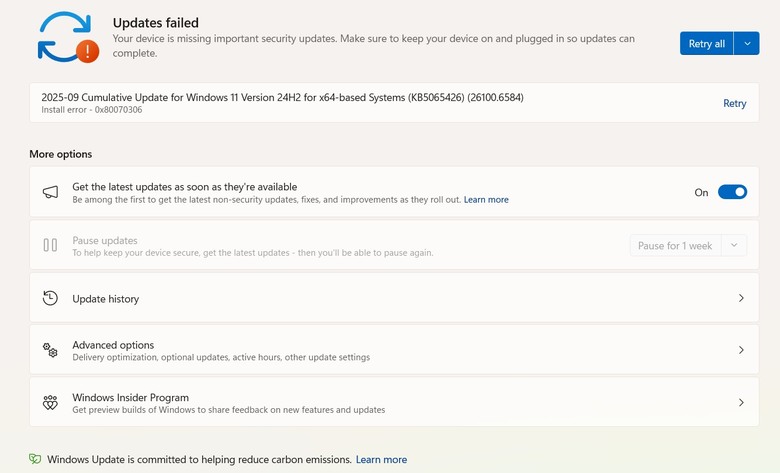Click the Get preview builds description text

228,410
